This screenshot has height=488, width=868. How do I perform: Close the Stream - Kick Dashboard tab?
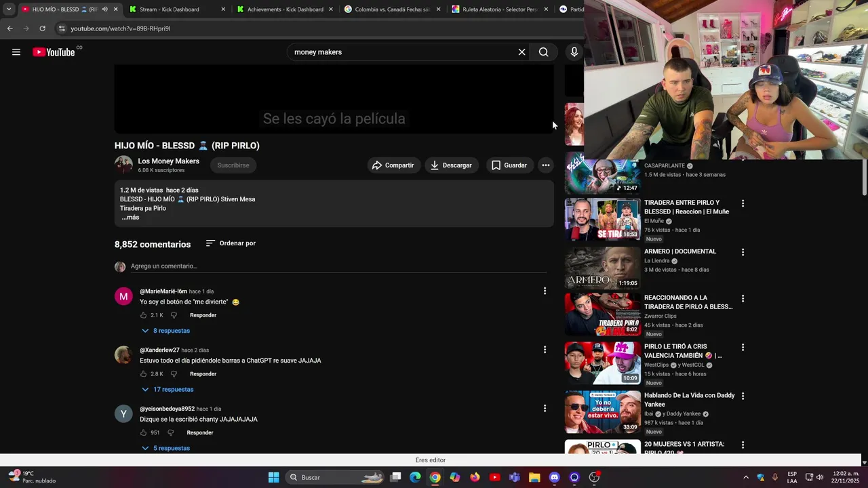click(224, 9)
